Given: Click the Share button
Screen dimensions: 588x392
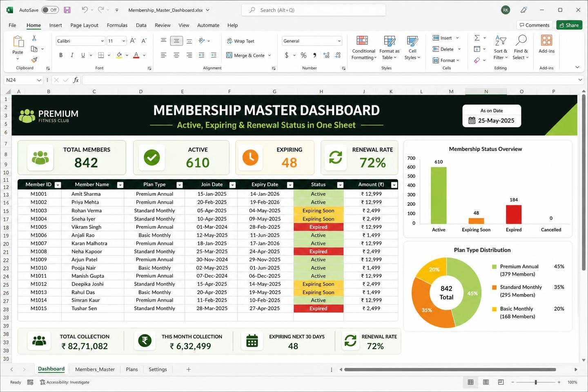Looking at the screenshot, I should (569, 25).
